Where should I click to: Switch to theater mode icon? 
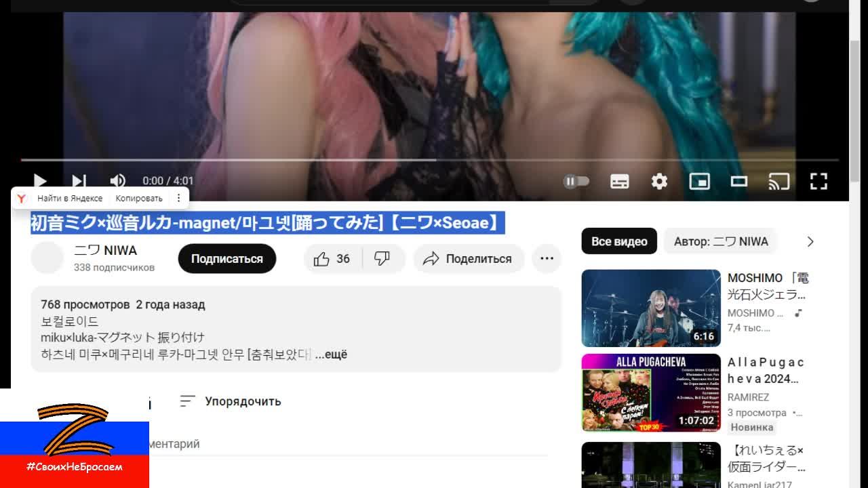739,181
